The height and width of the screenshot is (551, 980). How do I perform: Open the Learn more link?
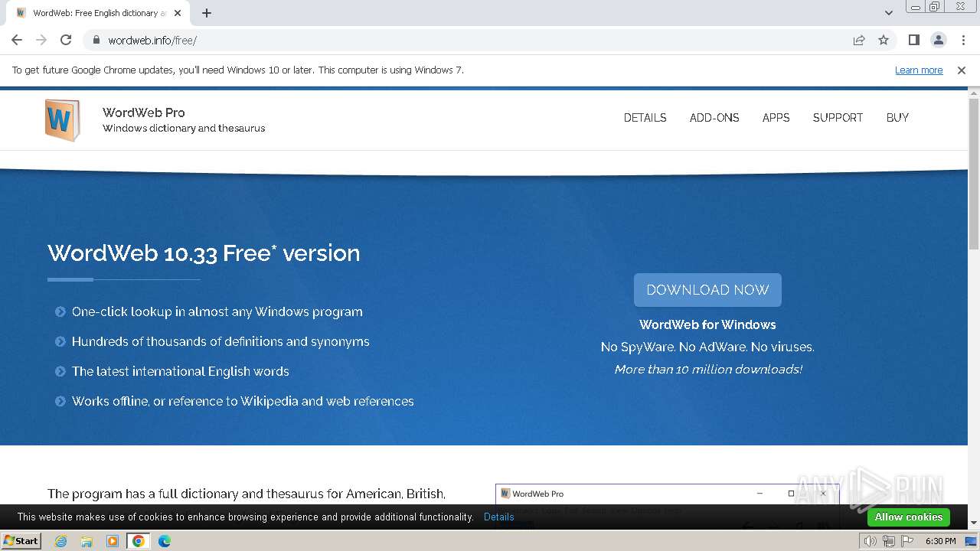pyautogui.click(x=919, y=70)
